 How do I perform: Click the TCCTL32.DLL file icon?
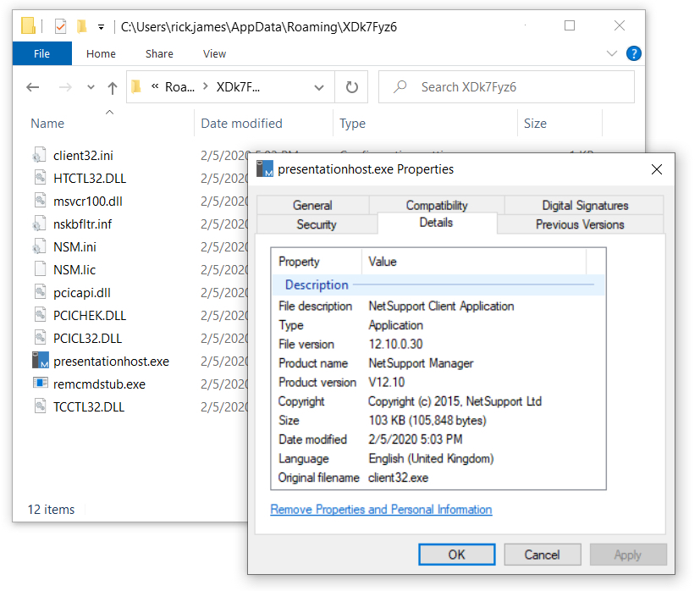[x=40, y=406]
